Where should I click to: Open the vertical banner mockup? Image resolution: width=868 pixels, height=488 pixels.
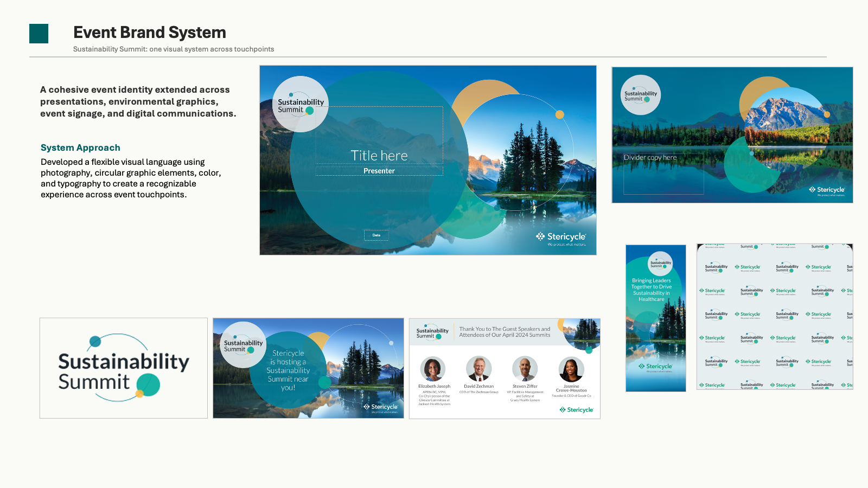(x=656, y=318)
